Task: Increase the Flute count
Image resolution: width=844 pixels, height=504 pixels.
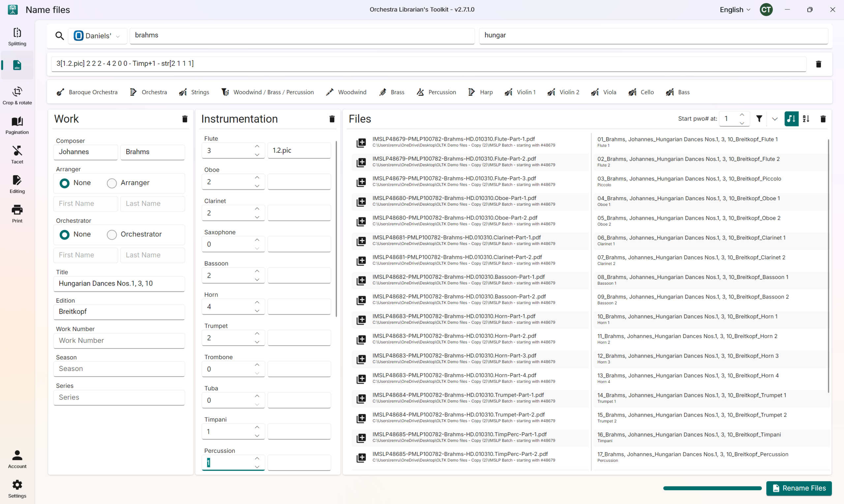Action: (x=257, y=146)
